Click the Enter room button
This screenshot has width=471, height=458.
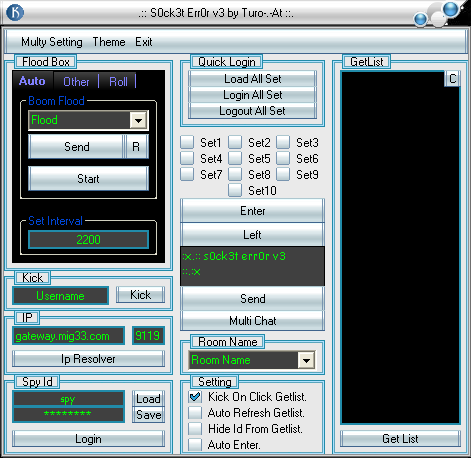[x=252, y=211]
